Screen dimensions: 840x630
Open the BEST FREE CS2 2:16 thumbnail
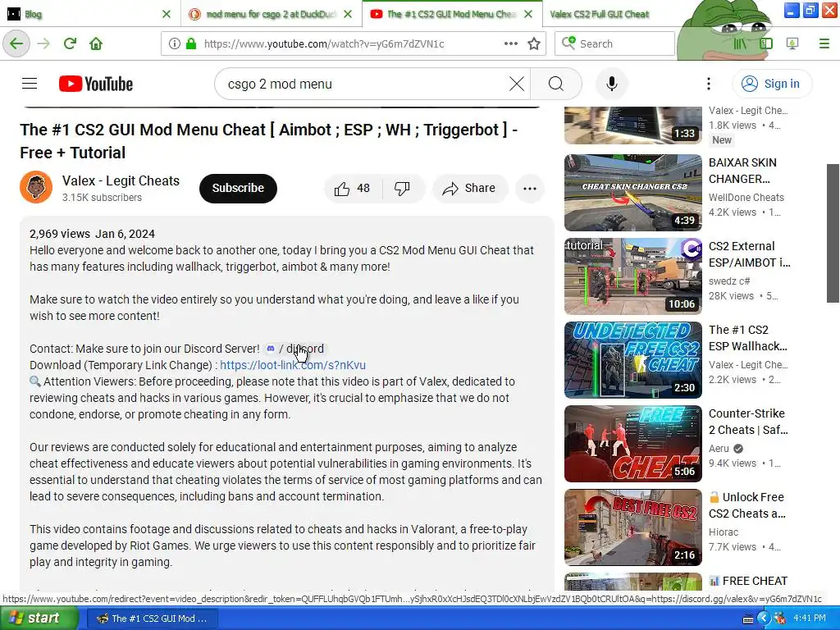tap(632, 527)
